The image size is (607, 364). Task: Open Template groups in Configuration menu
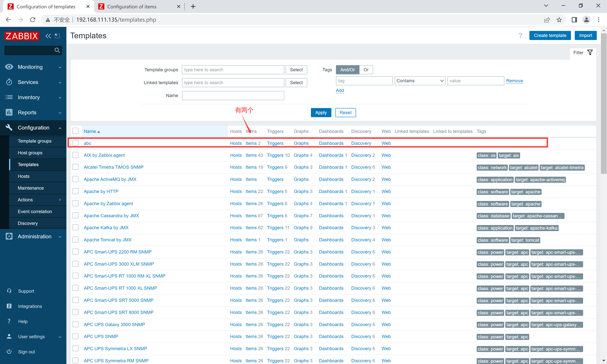tap(35, 141)
